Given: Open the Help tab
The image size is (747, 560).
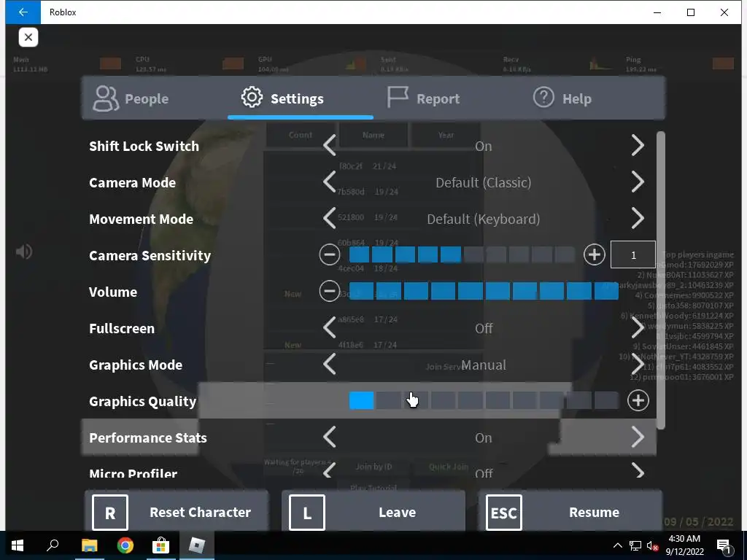Looking at the screenshot, I should pyautogui.click(x=592, y=98).
